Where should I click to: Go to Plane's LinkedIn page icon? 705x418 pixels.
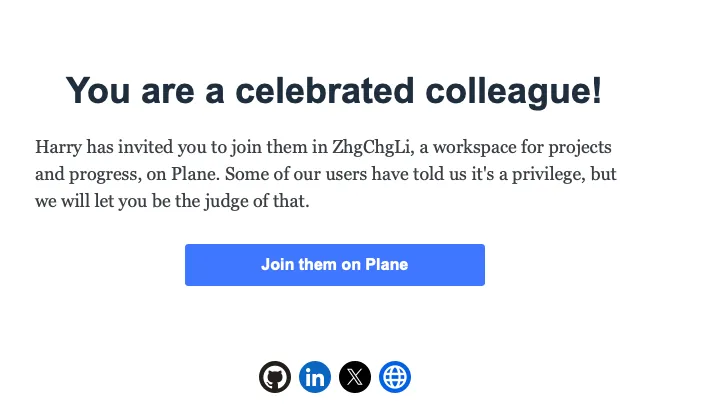[x=315, y=377]
